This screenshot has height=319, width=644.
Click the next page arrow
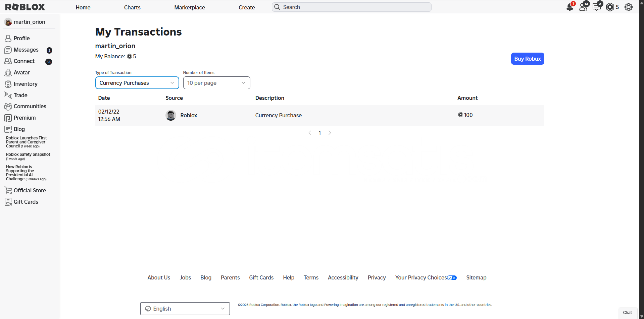click(x=330, y=133)
